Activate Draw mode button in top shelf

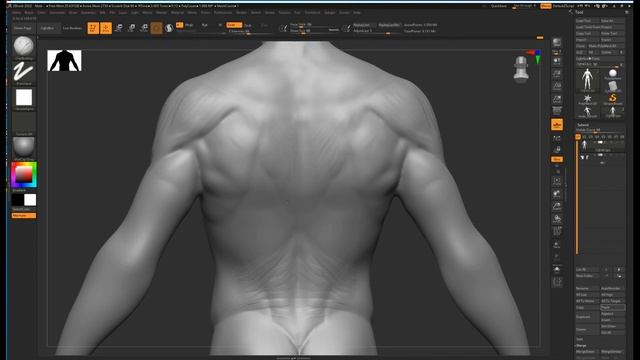pyautogui.click(x=106, y=28)
